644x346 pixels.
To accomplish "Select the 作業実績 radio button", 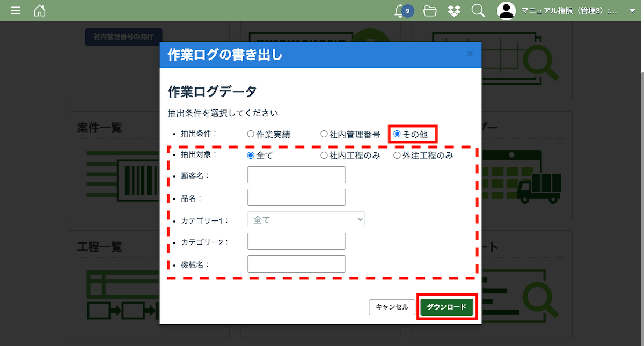I will (251, 134).
